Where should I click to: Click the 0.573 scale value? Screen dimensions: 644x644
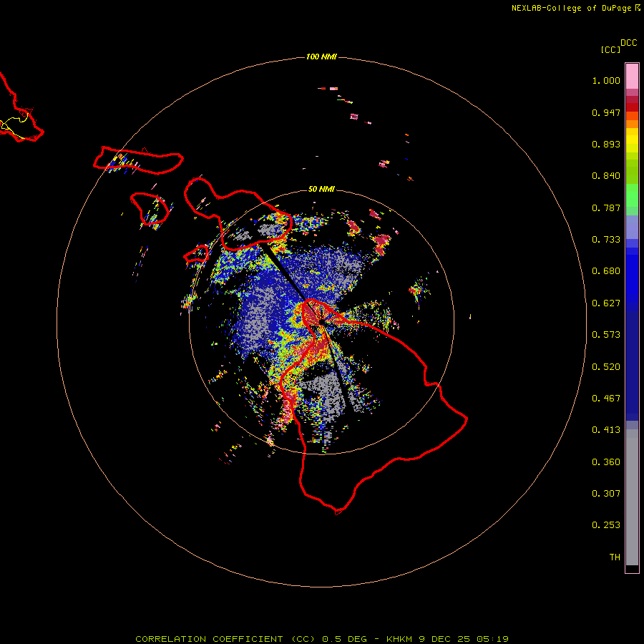click(606, 335)
